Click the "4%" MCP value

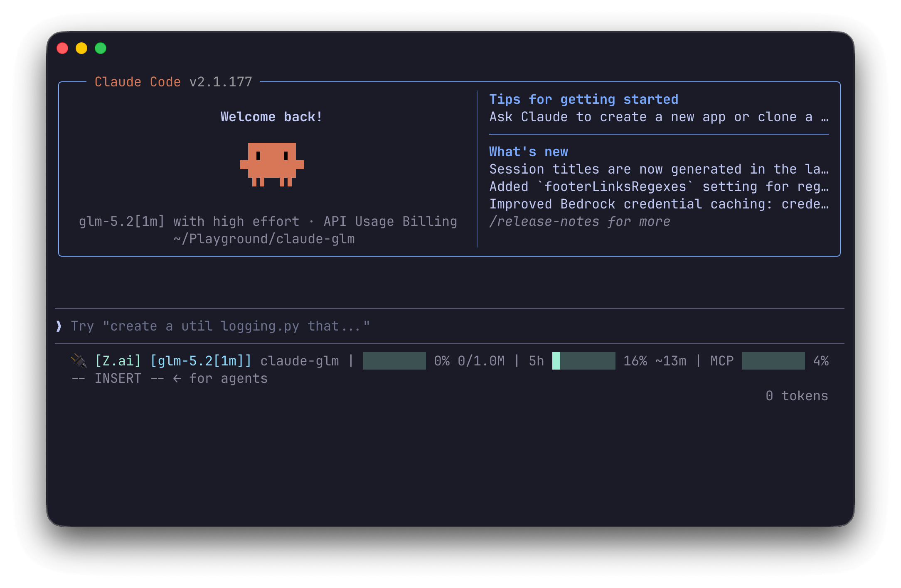[821, 361]
